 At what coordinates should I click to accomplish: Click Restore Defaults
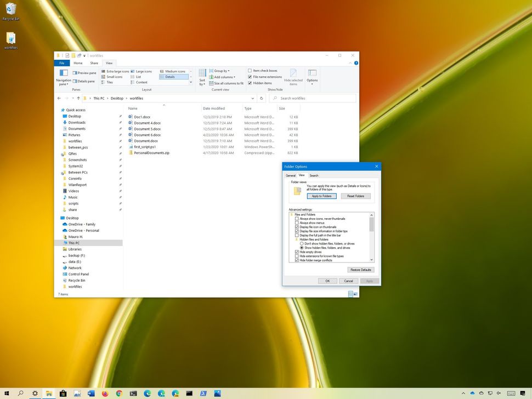[x=361, y=269]
